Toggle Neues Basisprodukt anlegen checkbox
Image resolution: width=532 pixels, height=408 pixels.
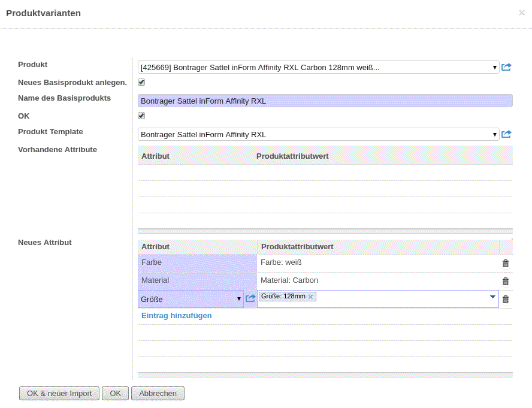tap(141, 82)
